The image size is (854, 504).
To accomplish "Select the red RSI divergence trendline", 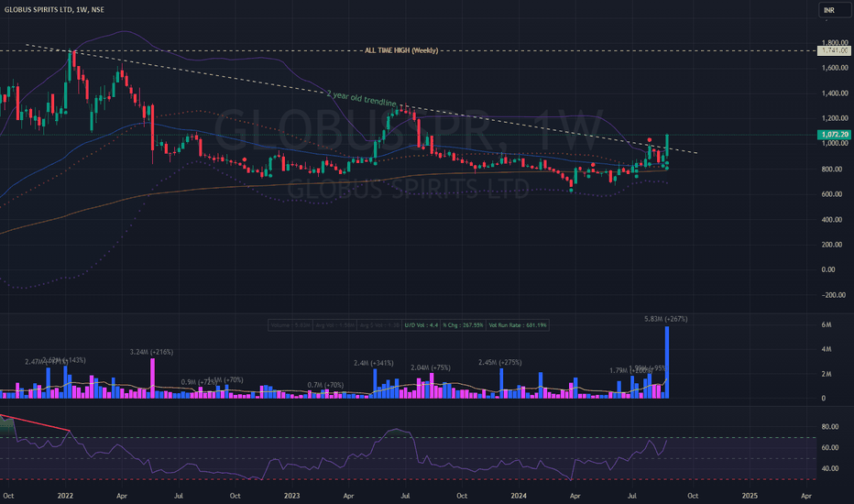I will click(x=35, y=423).
